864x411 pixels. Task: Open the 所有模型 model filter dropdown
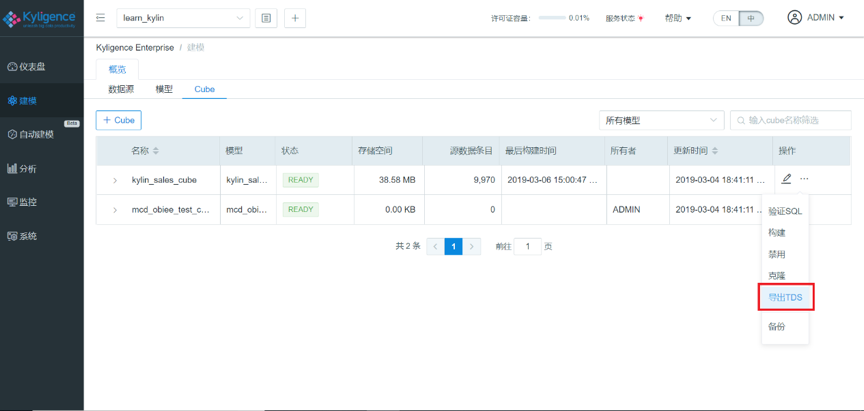pos(660,120)
